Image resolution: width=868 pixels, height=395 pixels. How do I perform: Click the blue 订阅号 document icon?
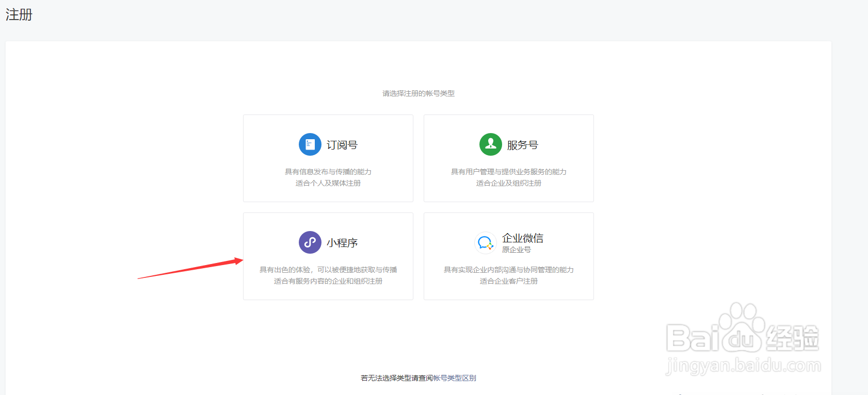310,144
